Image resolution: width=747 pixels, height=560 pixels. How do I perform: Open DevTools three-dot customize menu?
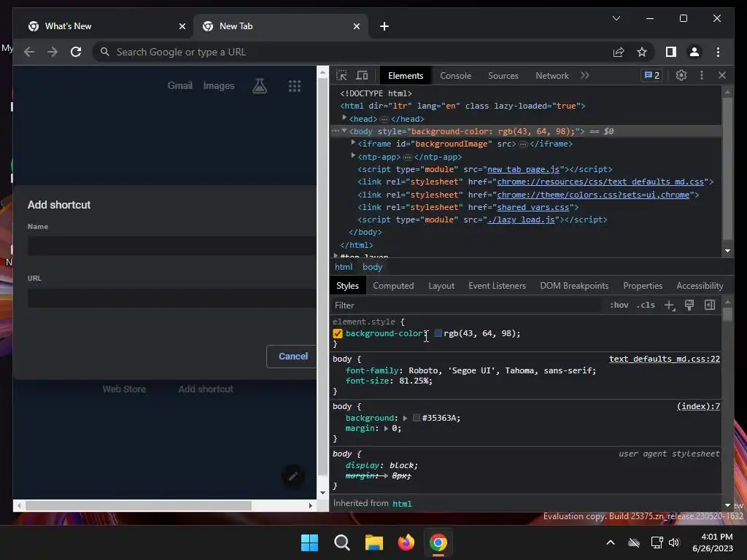click(701, 75)
